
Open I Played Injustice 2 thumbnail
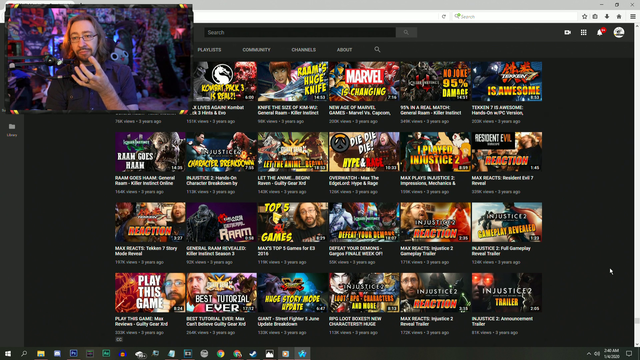pos(436,152)
